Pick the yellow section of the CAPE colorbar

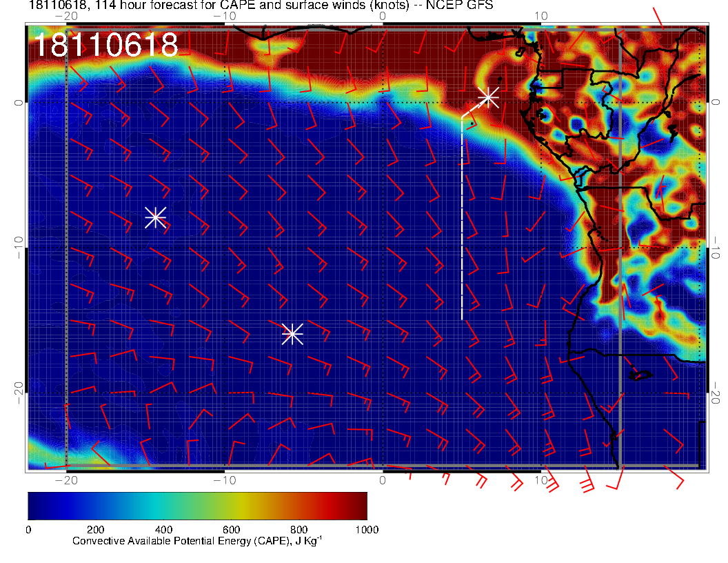click(x=238, y=505)
